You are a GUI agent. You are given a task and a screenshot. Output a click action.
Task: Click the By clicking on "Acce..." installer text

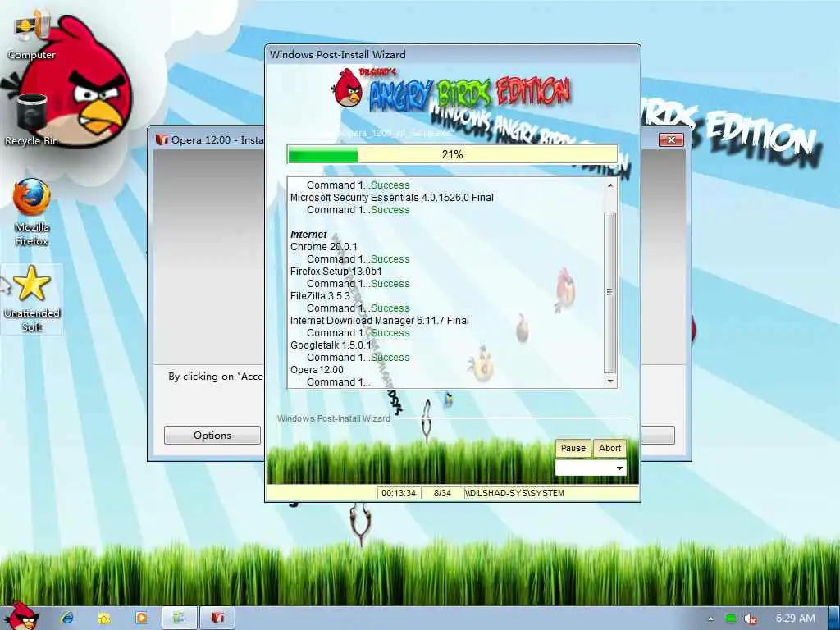pos(216,377)
